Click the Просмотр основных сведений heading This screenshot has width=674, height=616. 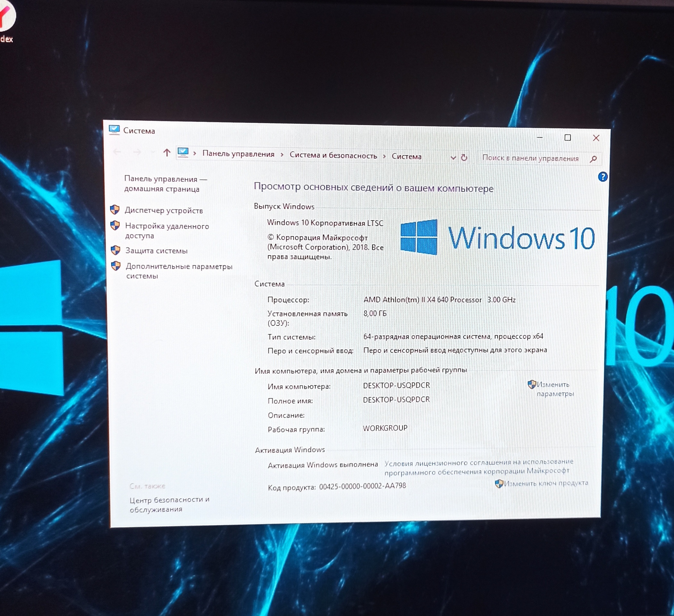(373, 188)
